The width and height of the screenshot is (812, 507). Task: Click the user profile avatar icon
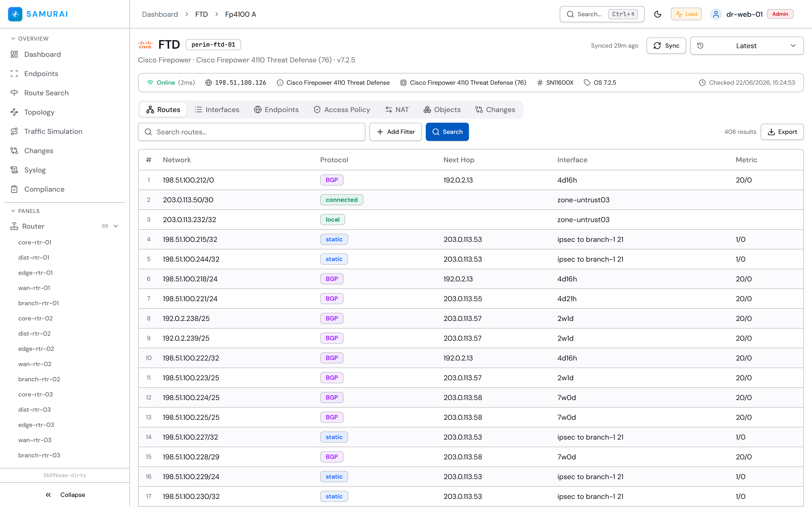click(x=716, y=14)
